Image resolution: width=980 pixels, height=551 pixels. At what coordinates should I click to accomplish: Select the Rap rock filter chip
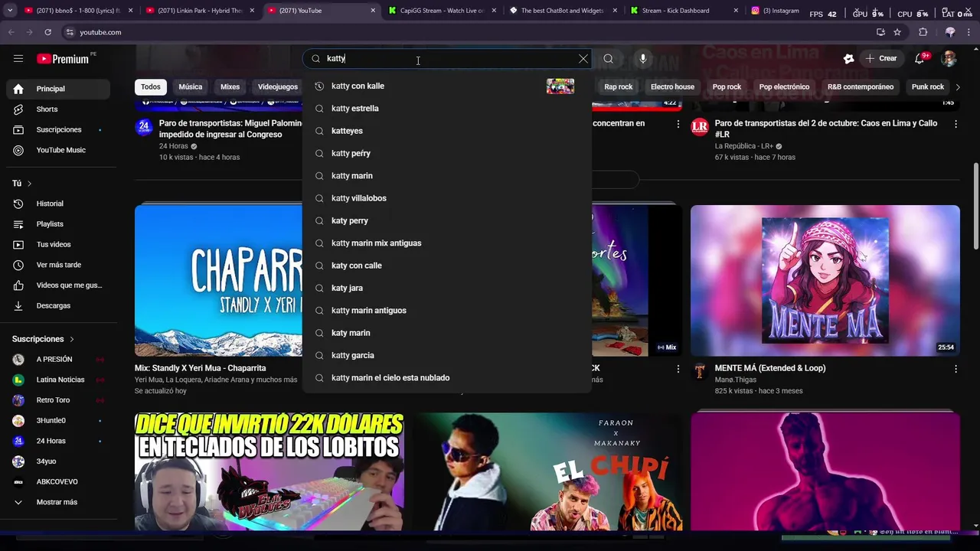point(619,86)
